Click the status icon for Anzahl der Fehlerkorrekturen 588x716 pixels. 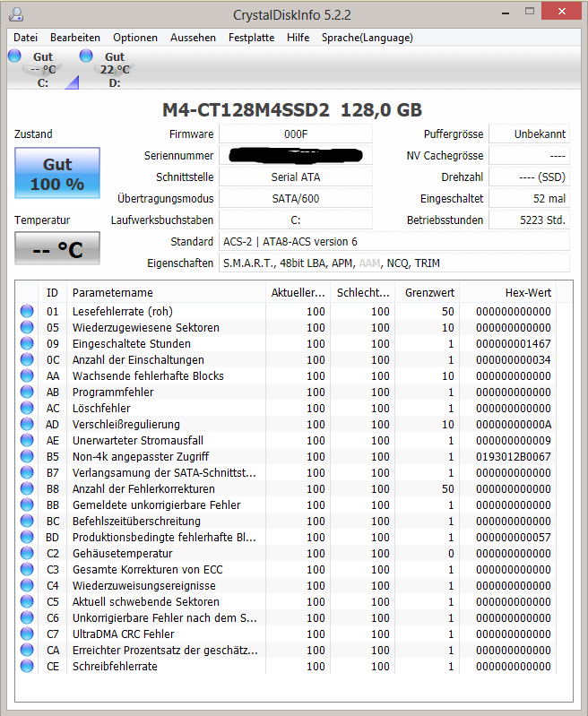click(x=27, y=488)
